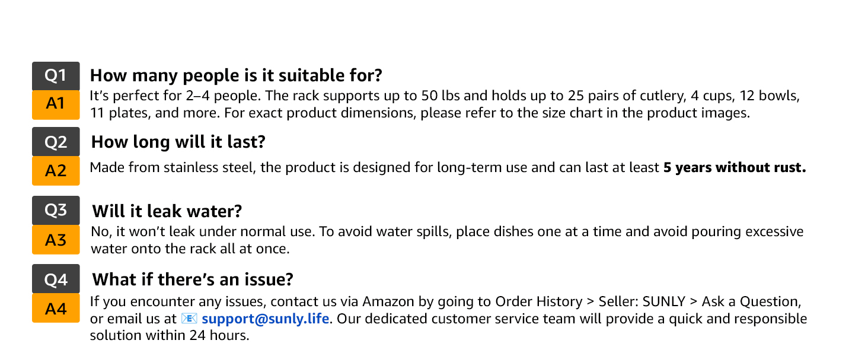Select the dark Q4 badge
Screen dimensions: 868x356
point(56,279)
